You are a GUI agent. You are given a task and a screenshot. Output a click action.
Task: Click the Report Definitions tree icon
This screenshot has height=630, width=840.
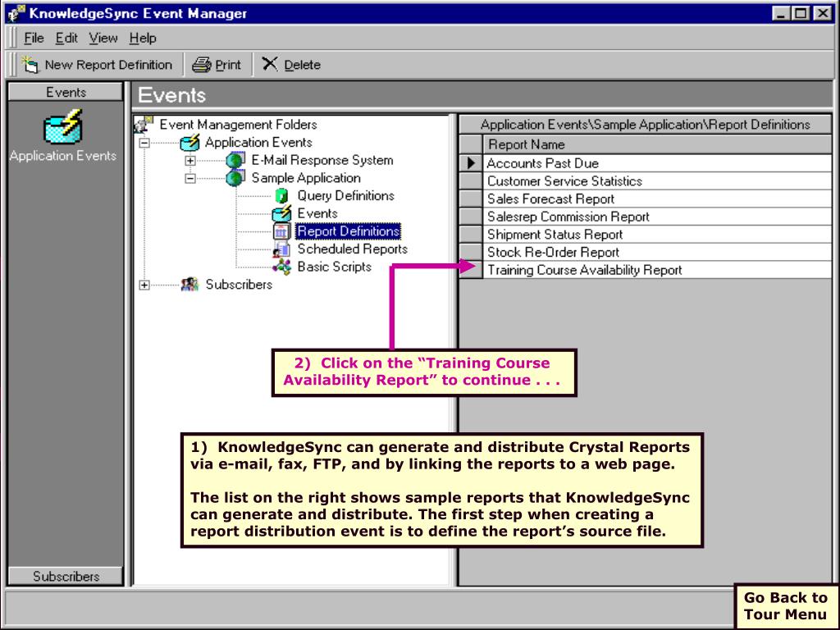282,231
